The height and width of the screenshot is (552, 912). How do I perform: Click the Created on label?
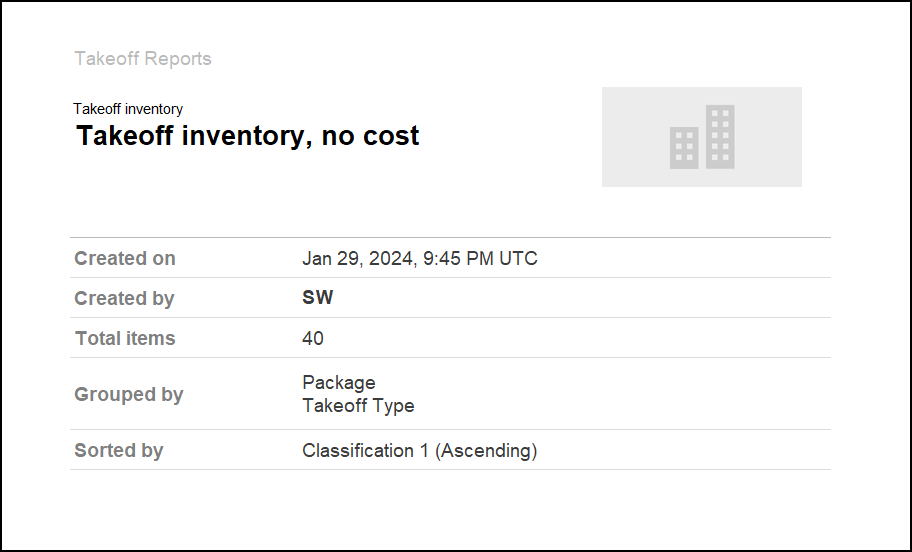click(x=125, y=258)
